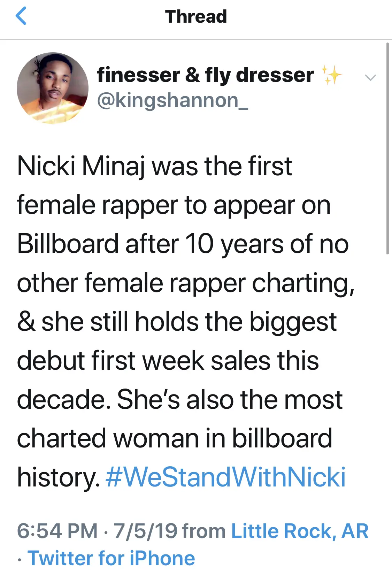Screen dimensions: 392x583
Task: Click the "other female rapper charting" line
Action: (x=185, y=283)
